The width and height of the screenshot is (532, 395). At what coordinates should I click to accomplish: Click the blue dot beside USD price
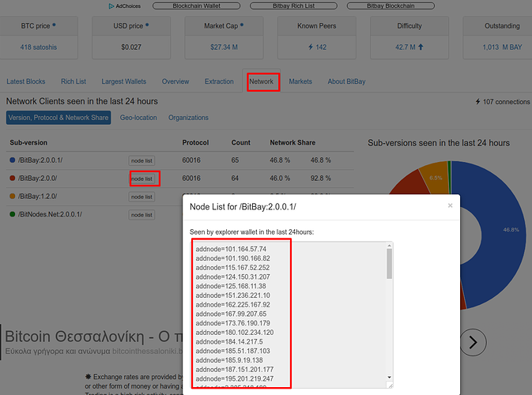147,24
